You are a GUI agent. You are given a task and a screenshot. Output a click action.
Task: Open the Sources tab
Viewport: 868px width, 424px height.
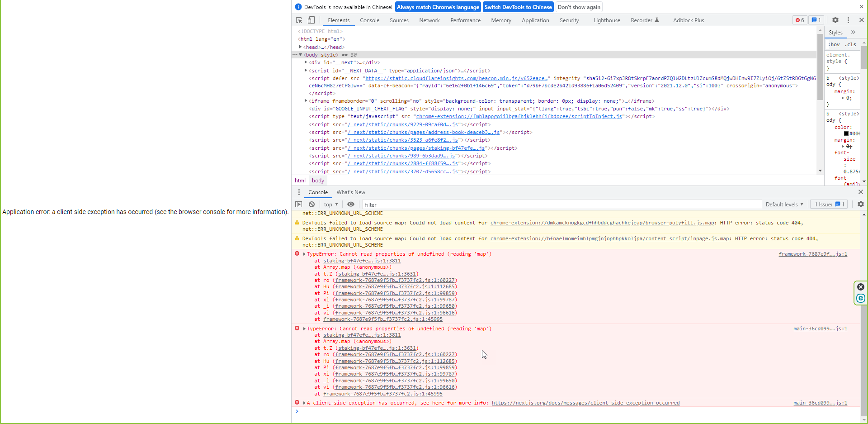(x=399, y=20)
